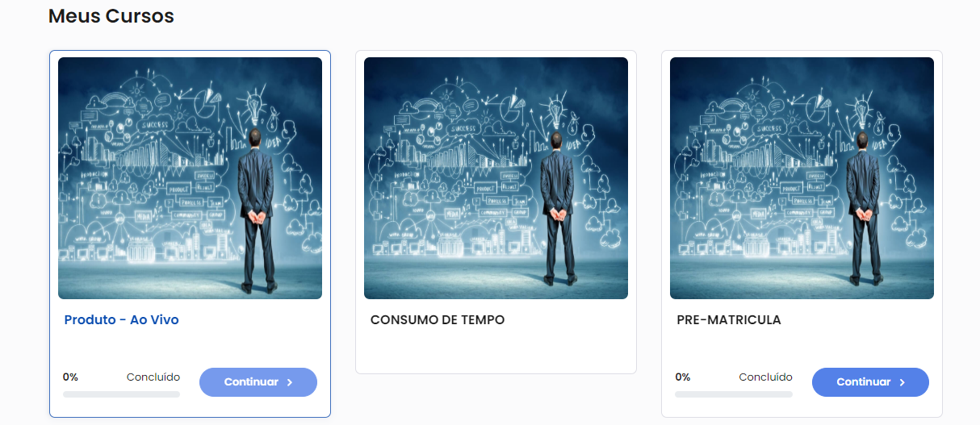980x425 pixels.
Task: Click the progress bar under Produto - Ao Vivo
Action: 121,394
